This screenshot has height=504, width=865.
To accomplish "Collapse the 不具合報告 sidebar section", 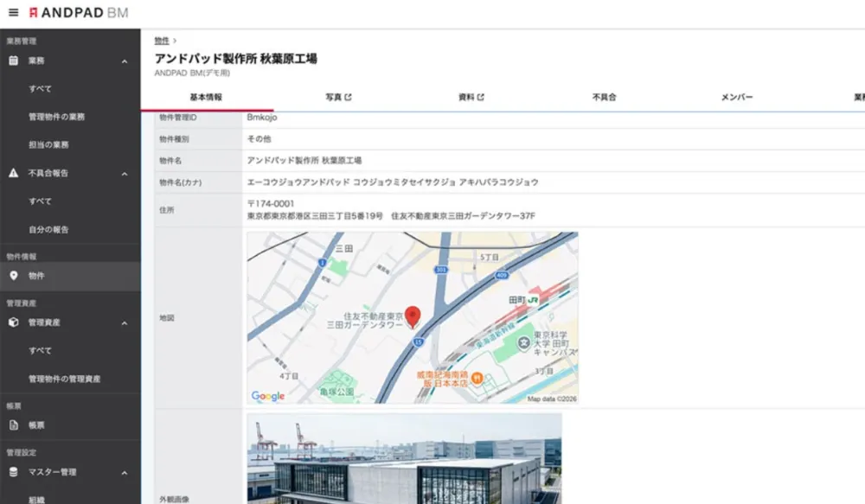I will pyautogui.click(x=125, y=174).
